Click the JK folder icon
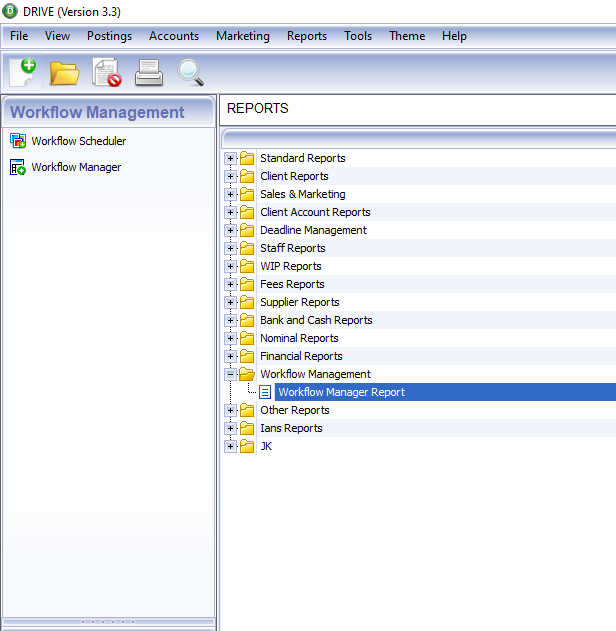616x631 pixels. tap(247, 446)
